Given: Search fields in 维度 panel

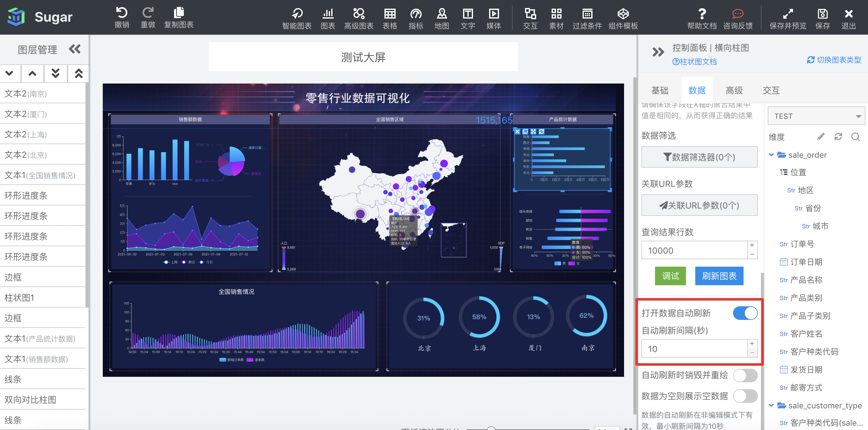Looking at the screenshot, I should pyautogui.click(x=855, y=136).
